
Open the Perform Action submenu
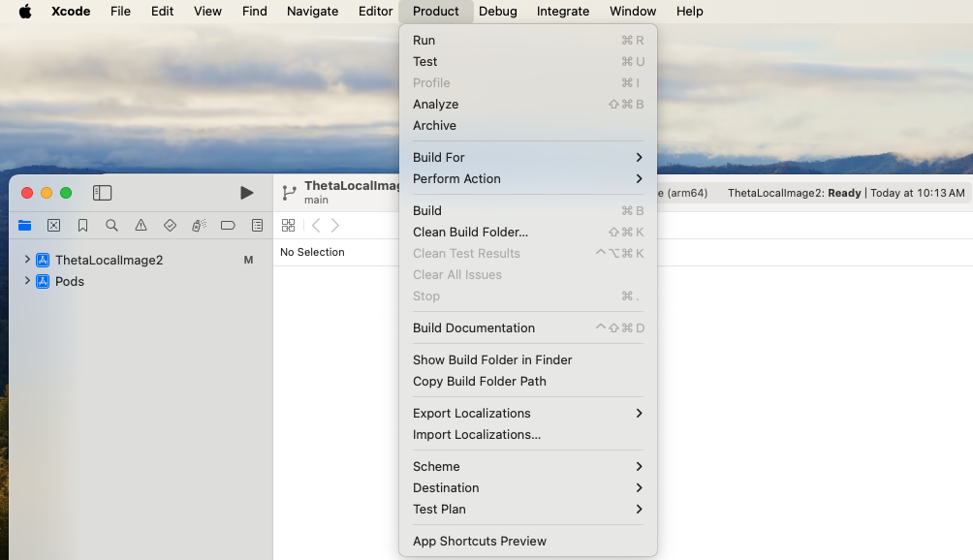tap(528, 178)
